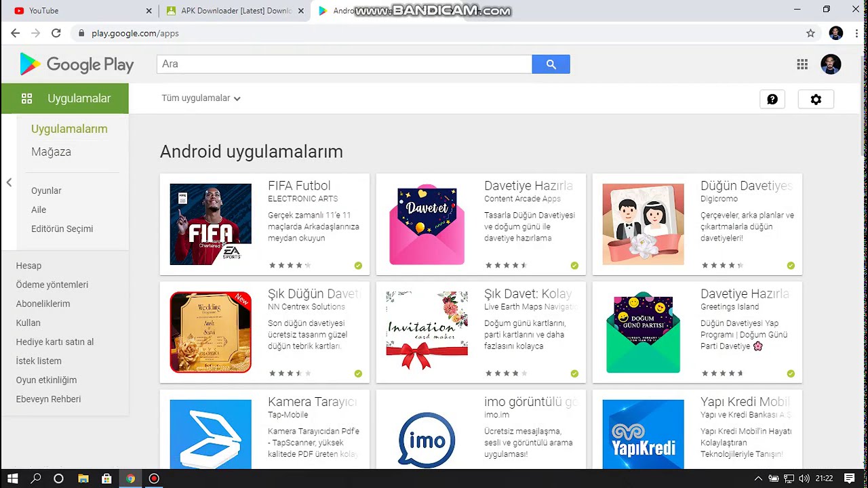Open Hediye kartı satın al link
Viewport: 868px width, 488px height.
click(x=55, y=342)
